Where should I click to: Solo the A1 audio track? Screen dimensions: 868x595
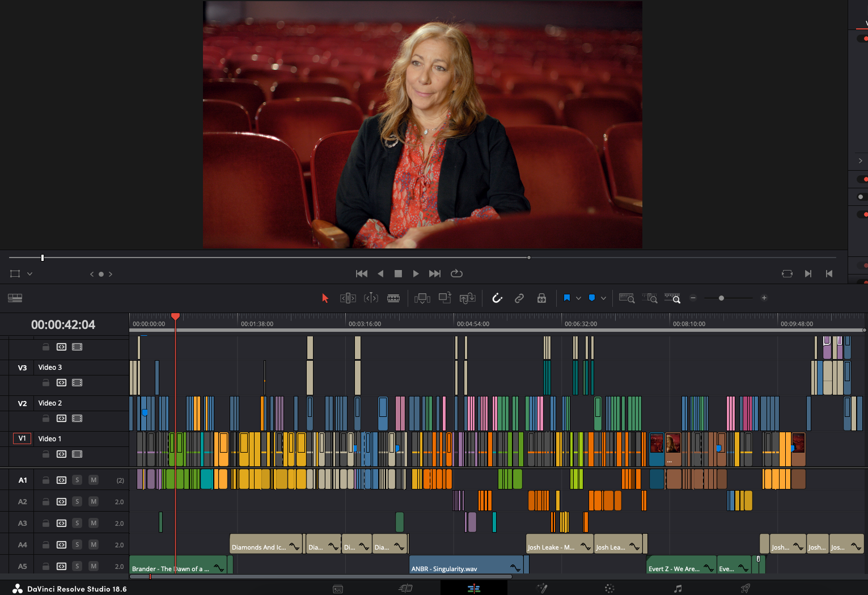point(77,480)
